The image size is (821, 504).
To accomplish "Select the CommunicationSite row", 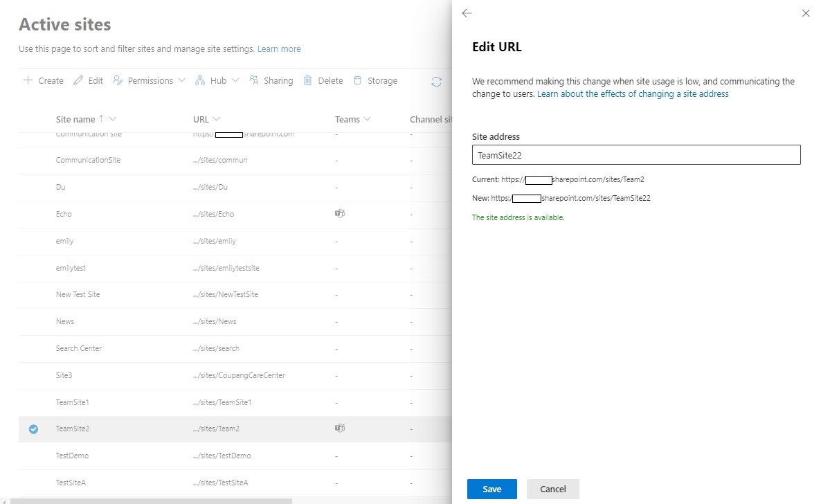I will 235,161.
